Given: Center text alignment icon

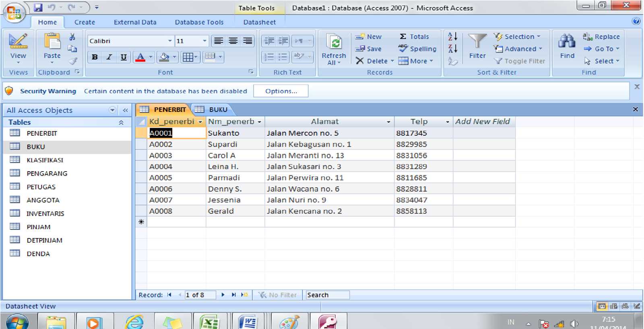Looking at the screenshot, I should [x=233, y=41].
